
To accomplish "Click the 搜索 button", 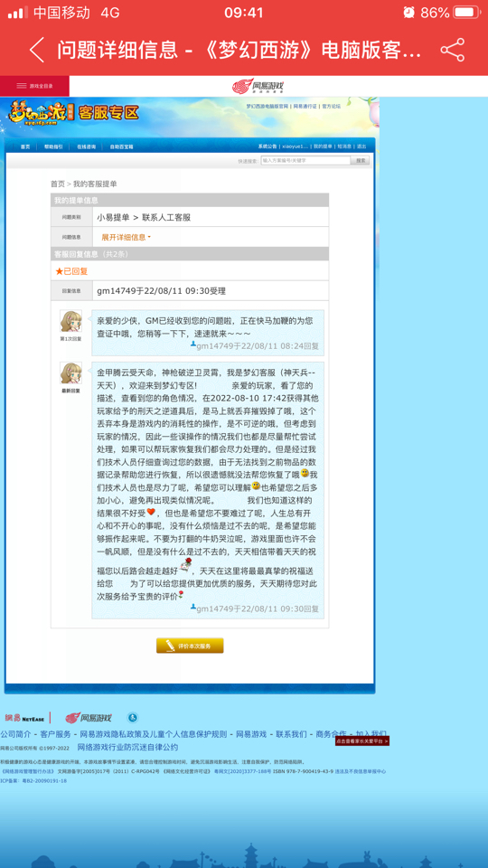I will click(361, 161).
